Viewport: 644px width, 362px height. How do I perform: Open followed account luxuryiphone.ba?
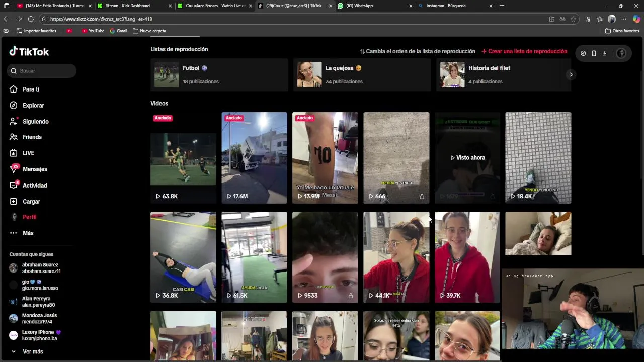coord(35,335)
